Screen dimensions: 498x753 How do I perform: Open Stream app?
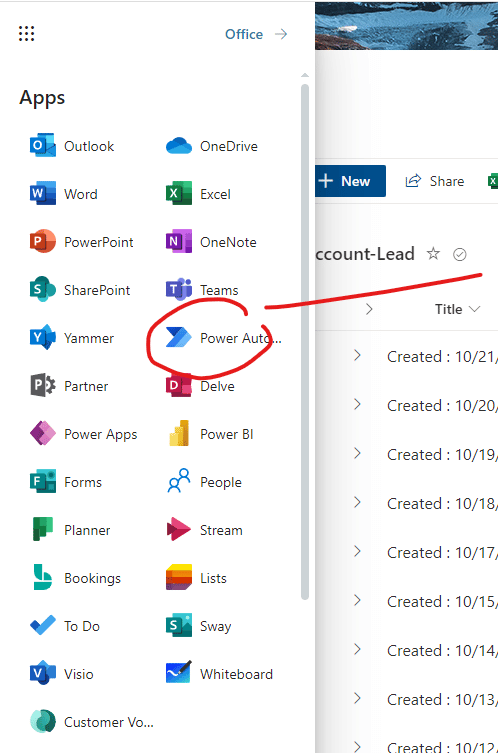(204, 530)
